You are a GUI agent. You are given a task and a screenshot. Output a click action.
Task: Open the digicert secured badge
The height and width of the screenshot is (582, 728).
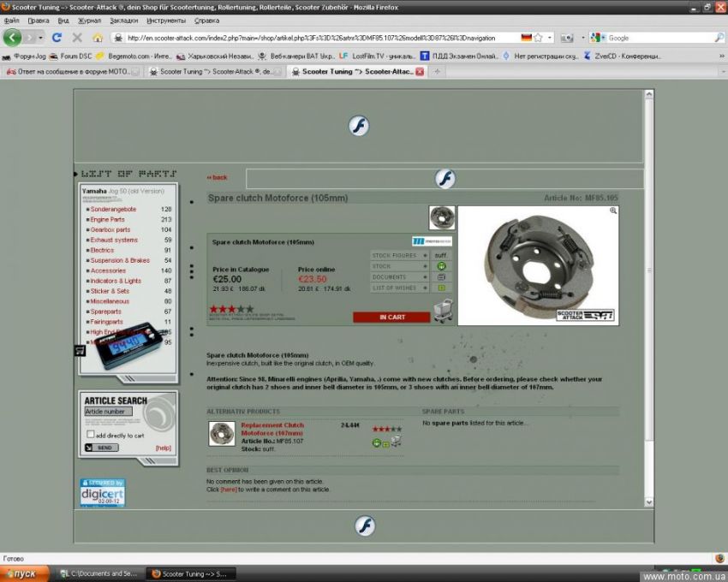103,492
